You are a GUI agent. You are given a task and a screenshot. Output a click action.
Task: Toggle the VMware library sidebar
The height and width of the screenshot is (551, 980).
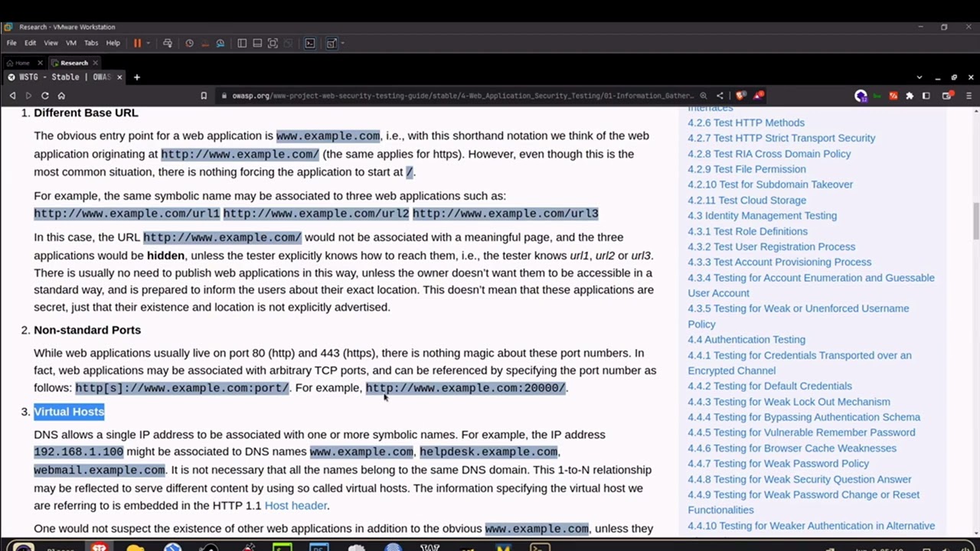242,43
